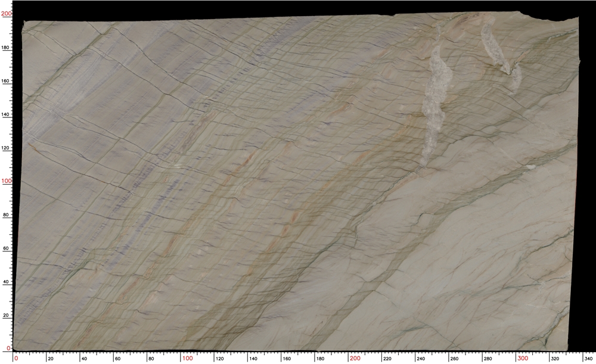Click the 40 mark on vertical ruler
The height and width of the screenshot is (364, 596).
tap(6, 282)
